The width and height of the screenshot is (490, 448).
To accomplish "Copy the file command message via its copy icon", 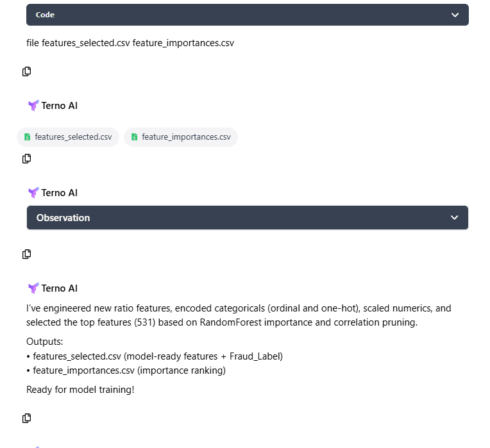I will pos(27,71).
